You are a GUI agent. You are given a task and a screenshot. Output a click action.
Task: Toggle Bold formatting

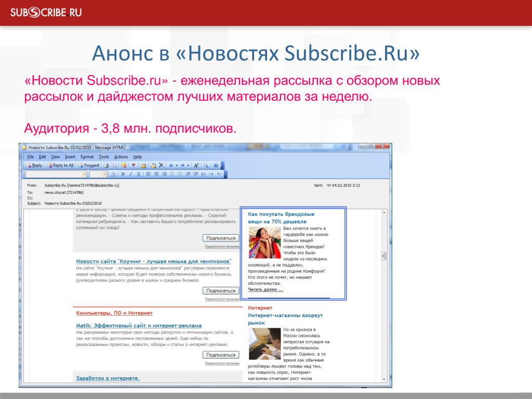[x=123, y=174]
